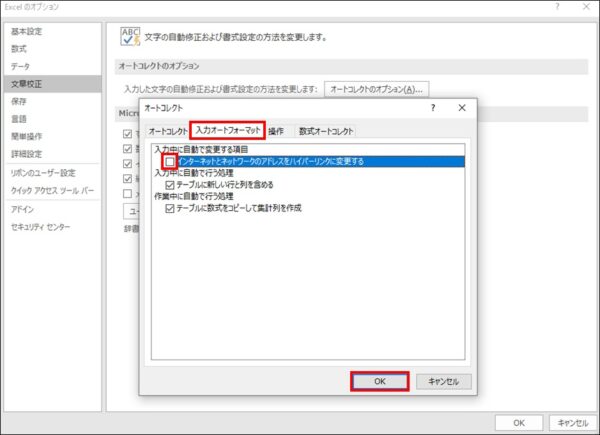Click the ABC proofing checkmark icon
This screenshot has height=435, width=600.
pyautogui.click(x=129, y=38)
